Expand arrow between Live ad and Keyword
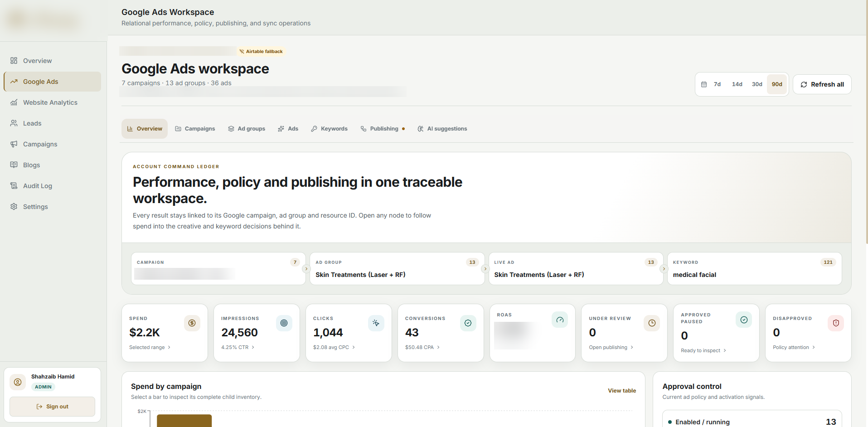 point(664,269)
